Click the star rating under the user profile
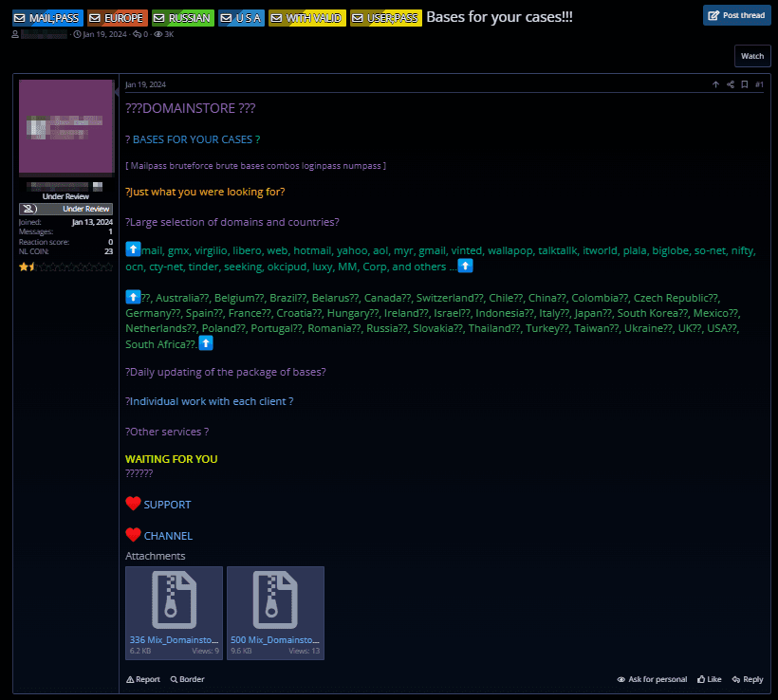Screen dimensions: 778x700 (65, 267)
